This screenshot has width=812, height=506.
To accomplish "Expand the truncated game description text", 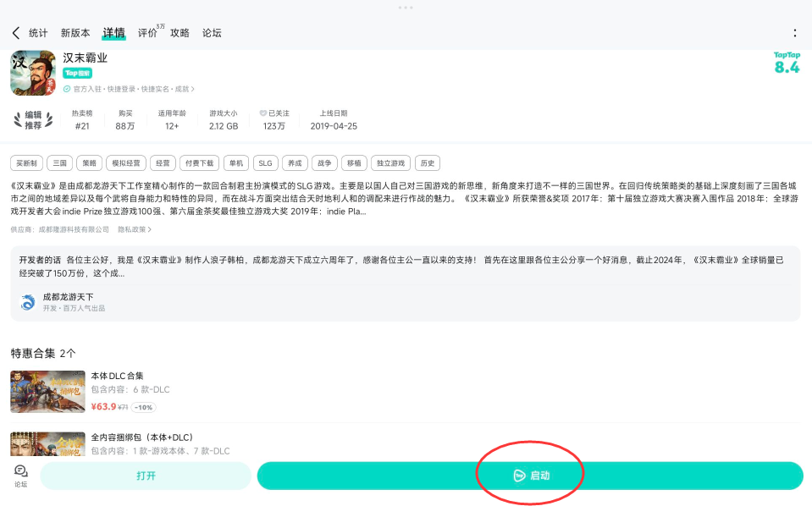I will (404, 199).
